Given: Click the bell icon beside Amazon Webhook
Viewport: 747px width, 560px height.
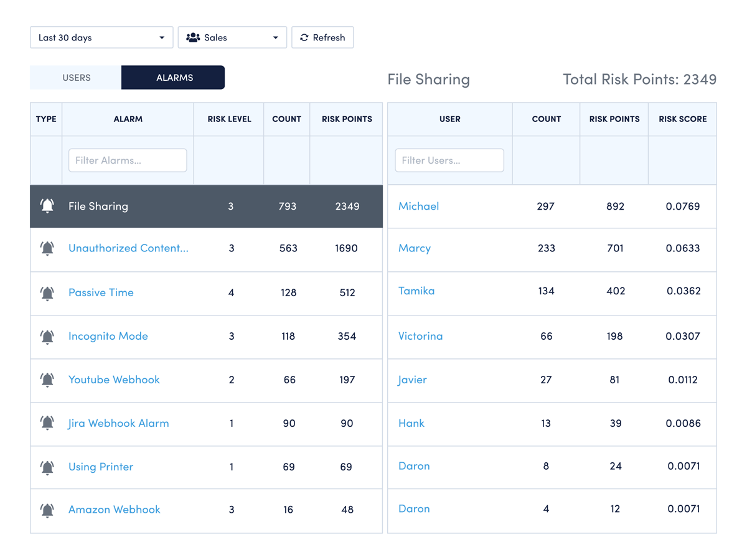Looking at the screenshot, I should [47, 510].
